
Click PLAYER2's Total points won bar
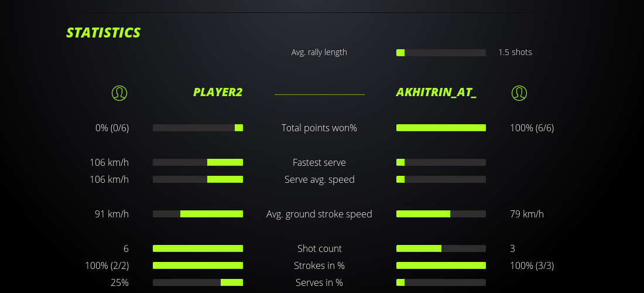(198, 128)
